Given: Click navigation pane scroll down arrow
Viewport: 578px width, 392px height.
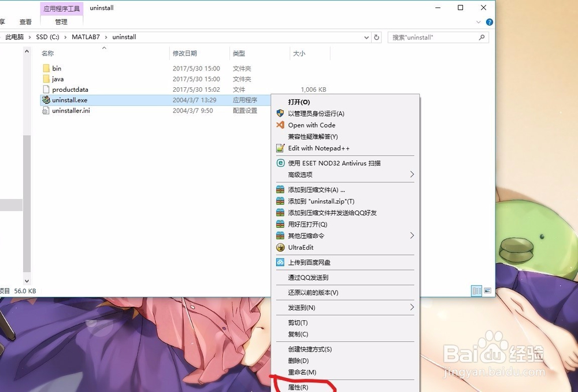Looking at the screenshot, I should pos(27,281).
